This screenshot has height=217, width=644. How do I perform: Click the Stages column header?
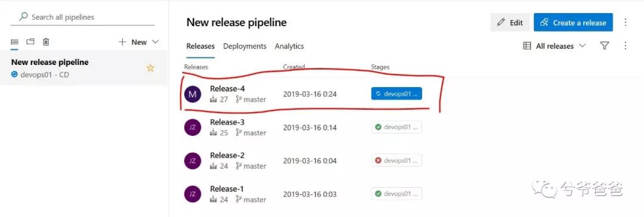(380, 67)
